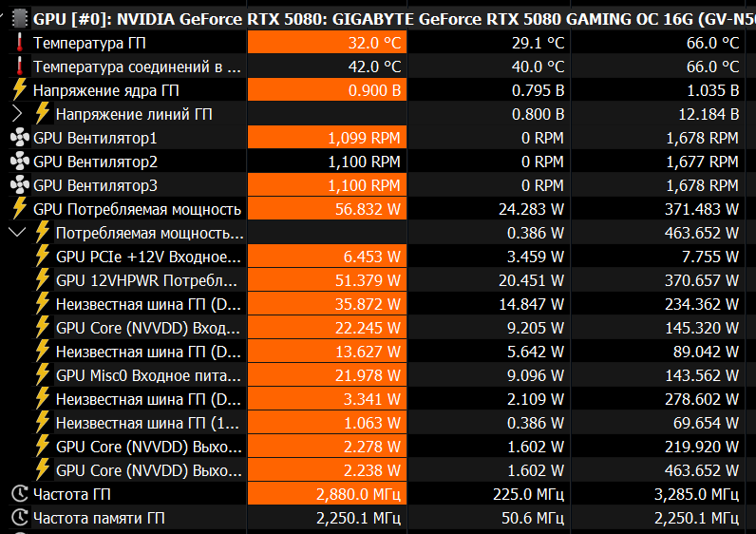Image resolution: width=756 pixels, height=534 pixels.
Task: Select the GPU Вентилятор3 row label
Action: pyautogui.click(x=95, y=185)
